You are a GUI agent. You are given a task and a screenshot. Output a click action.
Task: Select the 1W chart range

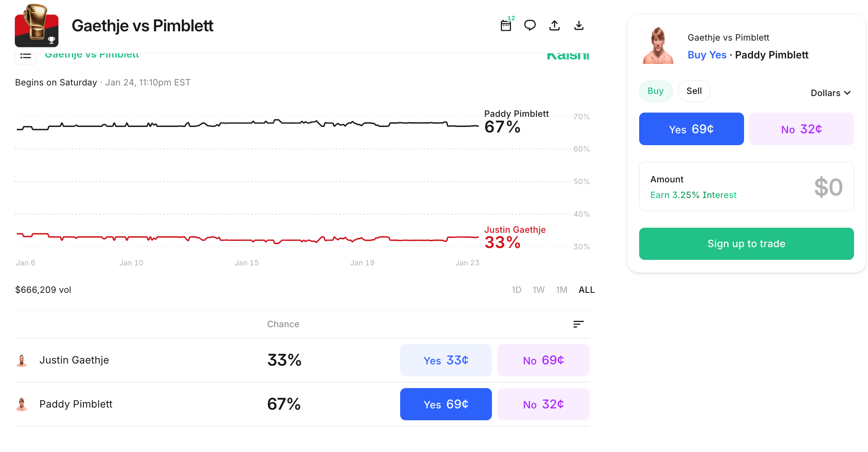point(538,290)
